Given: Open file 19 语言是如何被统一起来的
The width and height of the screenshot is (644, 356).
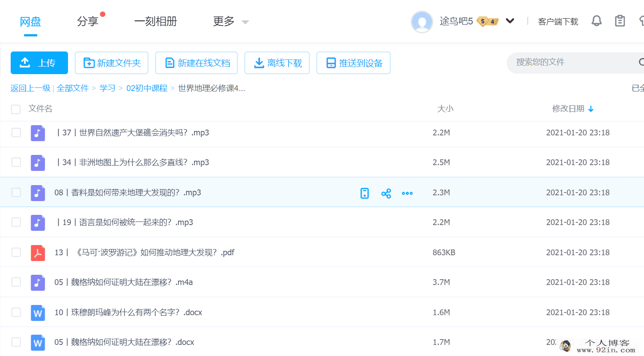Looking at the screenshot, I should [x=124, y=222].
